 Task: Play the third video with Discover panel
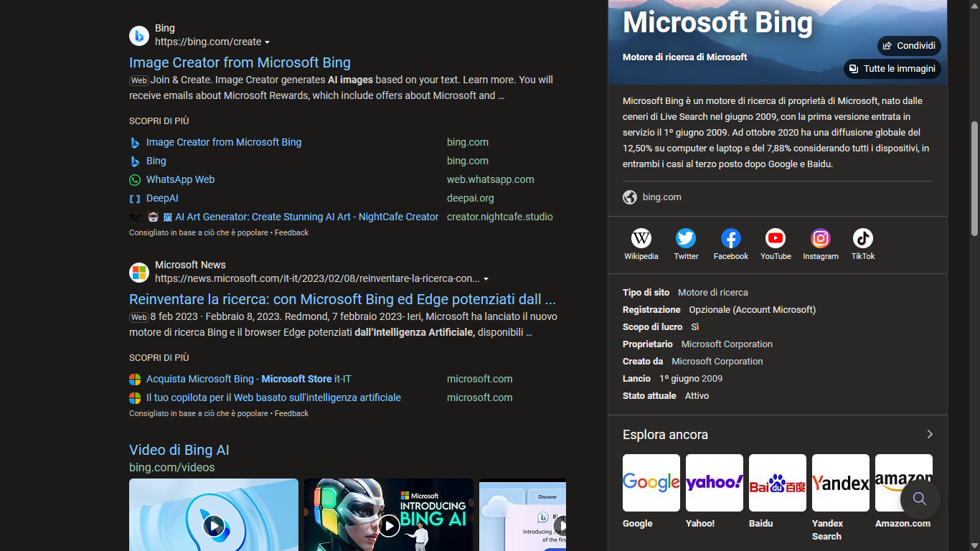point(562,526)
